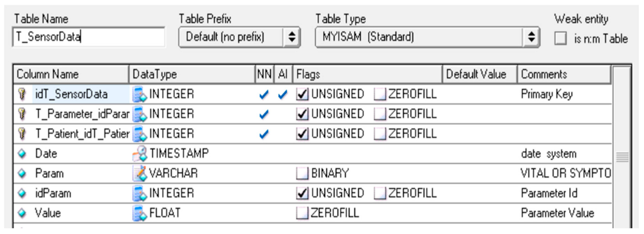Toggle the AI checkmark for idT_SensorData
Viewport: 644px width, 234px height.
click(283, 95)
